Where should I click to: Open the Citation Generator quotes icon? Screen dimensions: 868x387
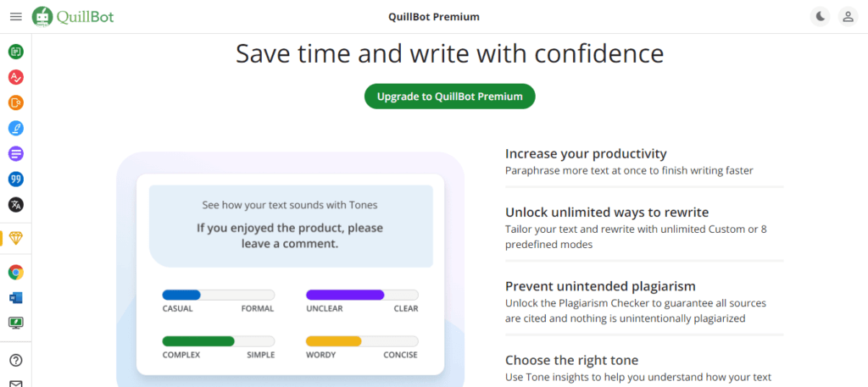tap(15, 179)
